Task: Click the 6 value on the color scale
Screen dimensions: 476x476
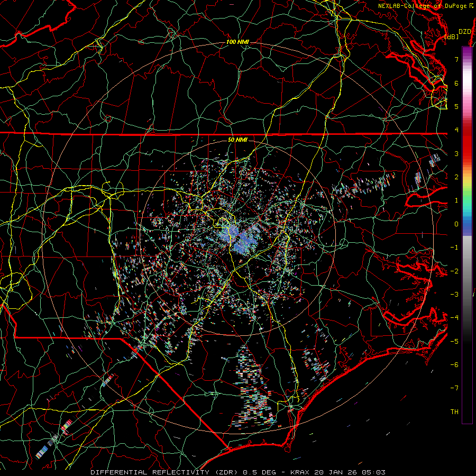Action: tap(456, 83)
